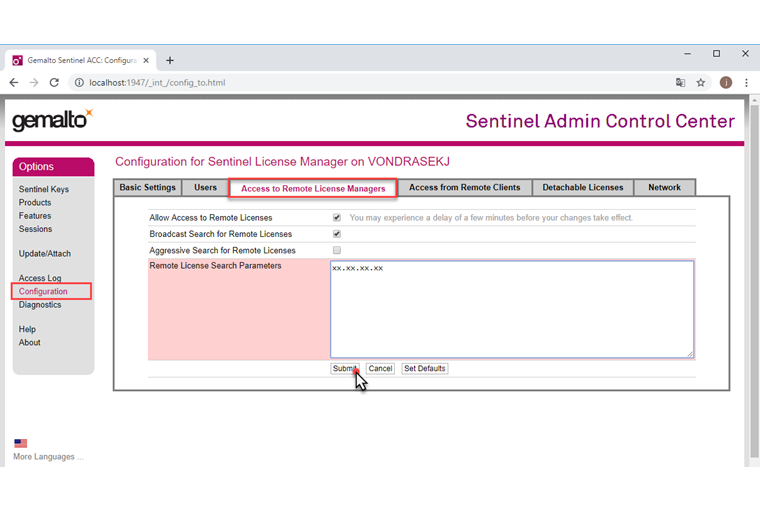Viewport: 760px width, 511px height.
Task: Open Products in the sidebar
Action: point(35,202)
